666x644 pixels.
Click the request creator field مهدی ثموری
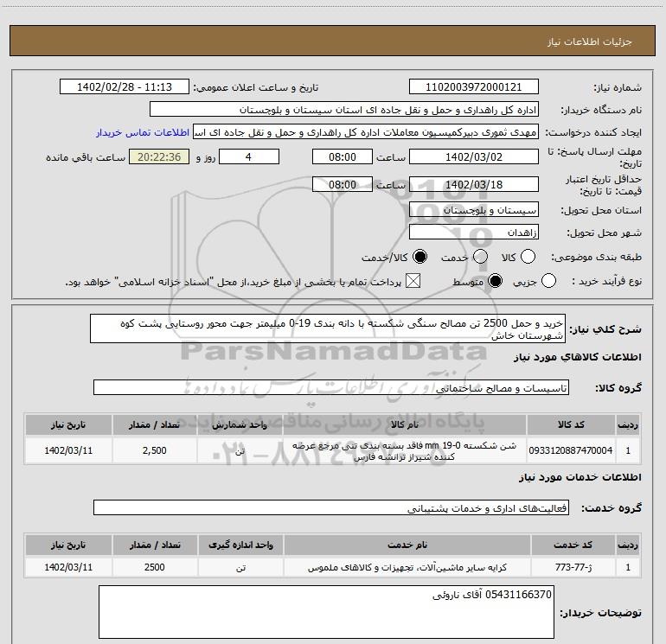366,131
